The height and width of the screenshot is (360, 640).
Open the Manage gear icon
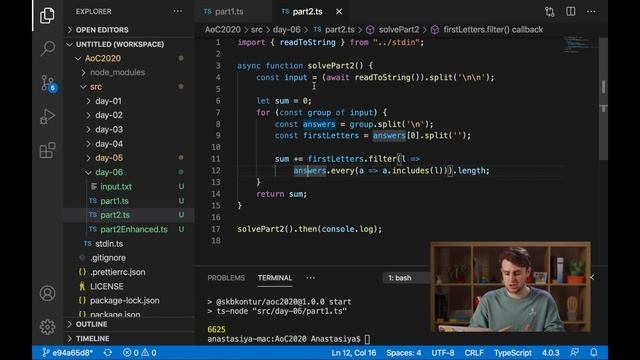click(x=47, y=327)
